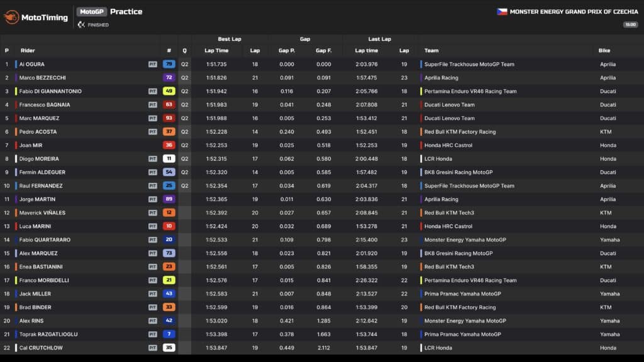Click number badge 23 for Enea Bastianini
Viewport: 644px width, 362px height.
pyautogui.click(x=169, y=266)
